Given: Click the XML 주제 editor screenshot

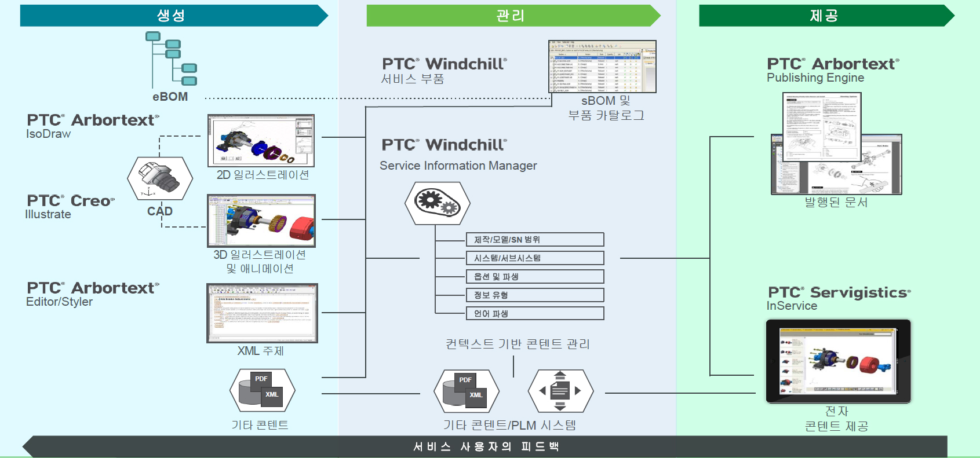Looking at the screenshot, I should 262,313.
